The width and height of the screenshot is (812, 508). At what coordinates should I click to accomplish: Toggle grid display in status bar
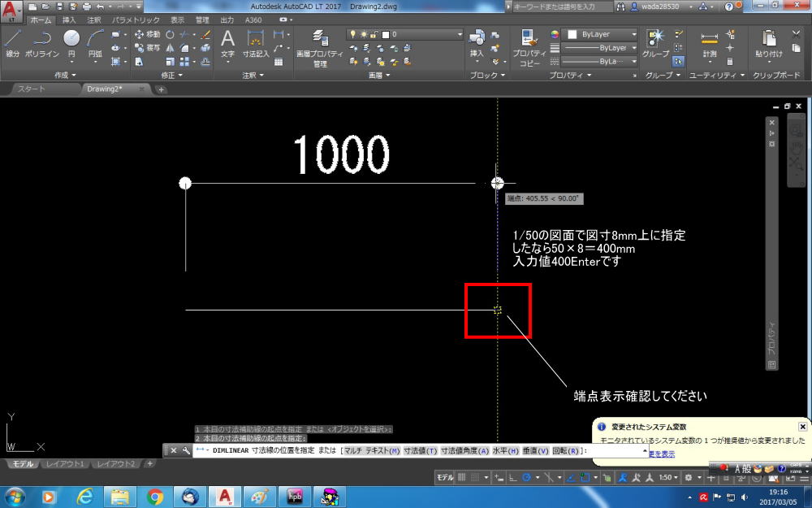point(461,477)
